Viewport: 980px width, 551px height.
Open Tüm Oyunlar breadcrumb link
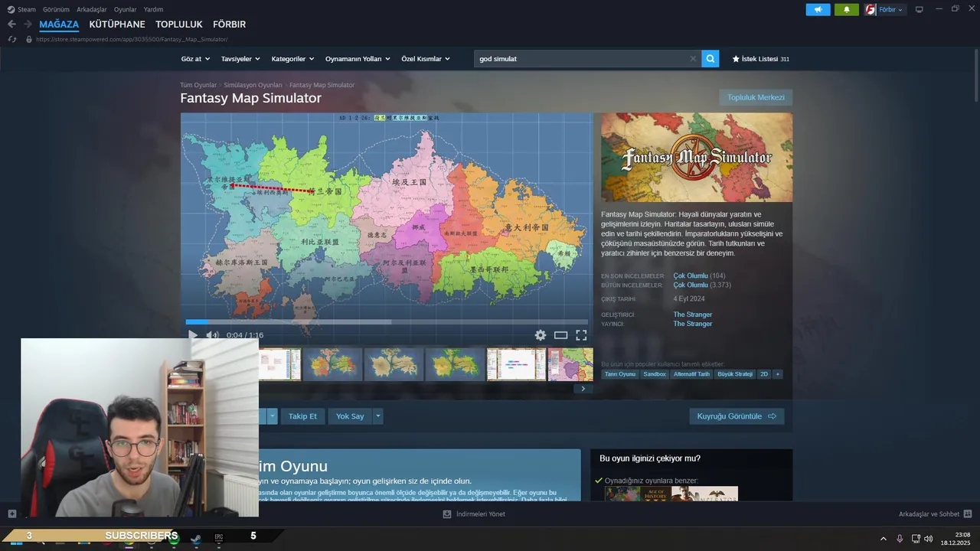pos(198,85)
